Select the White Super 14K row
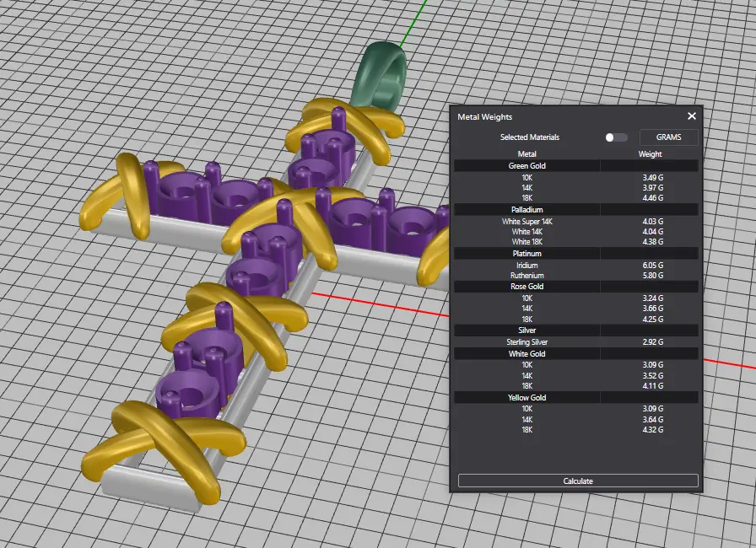The width and height of the screenshot is (756, 548). click(x=526, y=221)
